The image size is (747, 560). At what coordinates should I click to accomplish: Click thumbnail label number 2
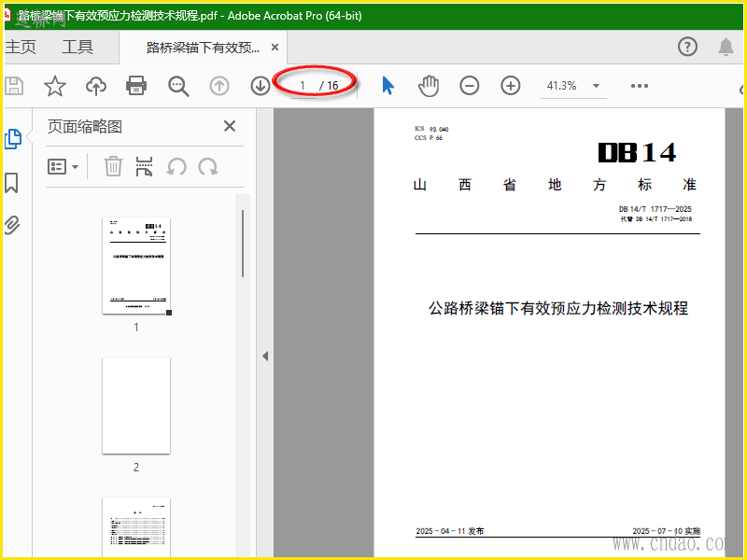(136, 468)
